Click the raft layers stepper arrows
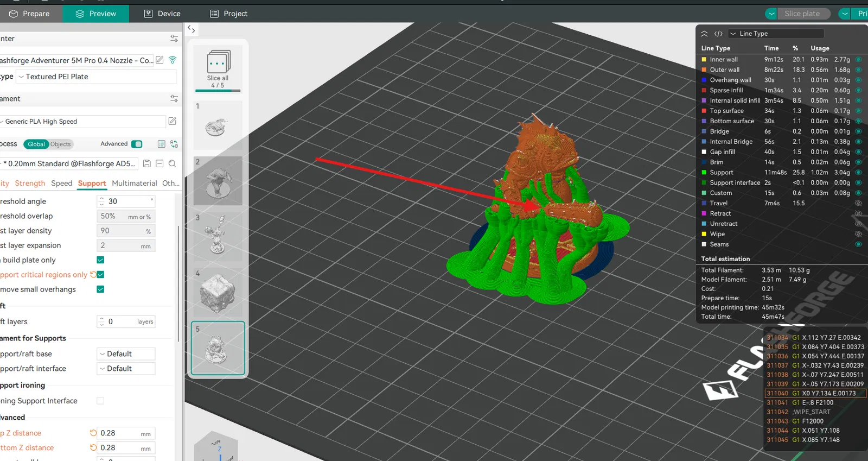Image resolution: width=868 pixels, height=461 pixels. (101, 321)
